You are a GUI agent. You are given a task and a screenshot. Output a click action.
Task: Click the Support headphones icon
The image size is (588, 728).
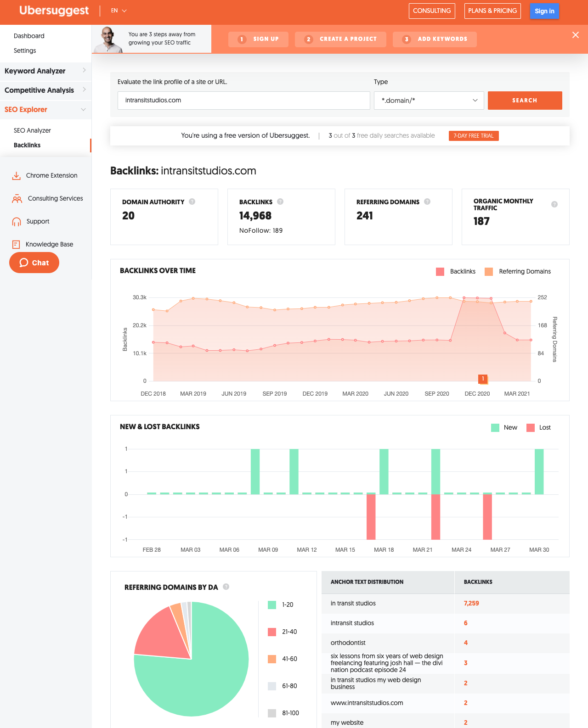pyautogui.click(x=17, y=221)
